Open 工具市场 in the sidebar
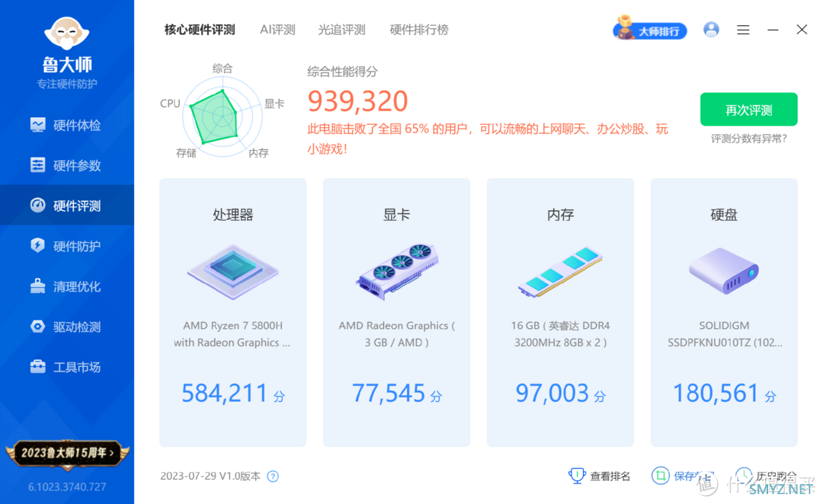Screen dimensions: 823x504 pyautogui.click(x=66, y=367)
